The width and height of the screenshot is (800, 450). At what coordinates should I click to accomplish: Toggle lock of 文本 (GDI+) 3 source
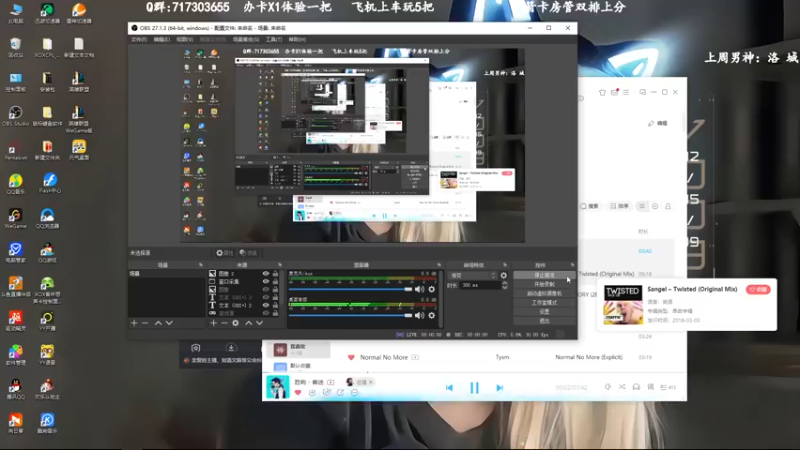tap(276, 297)
